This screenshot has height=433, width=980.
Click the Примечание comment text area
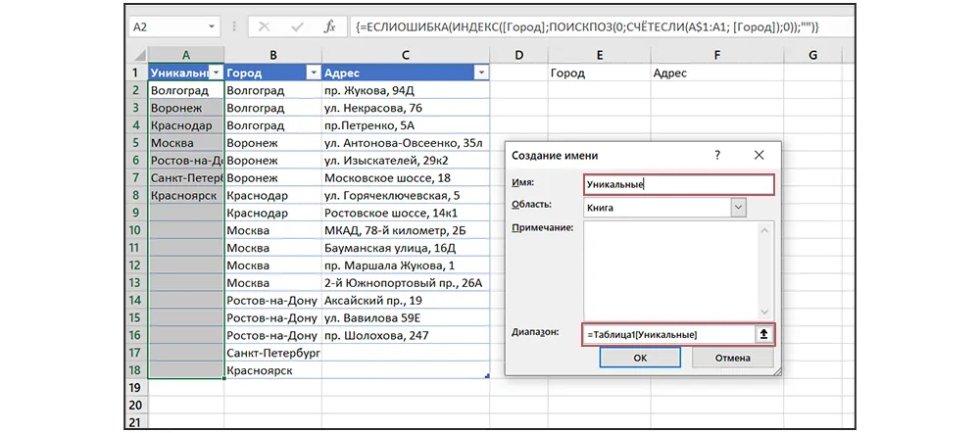pyautogui.click(x=677, y=267)
